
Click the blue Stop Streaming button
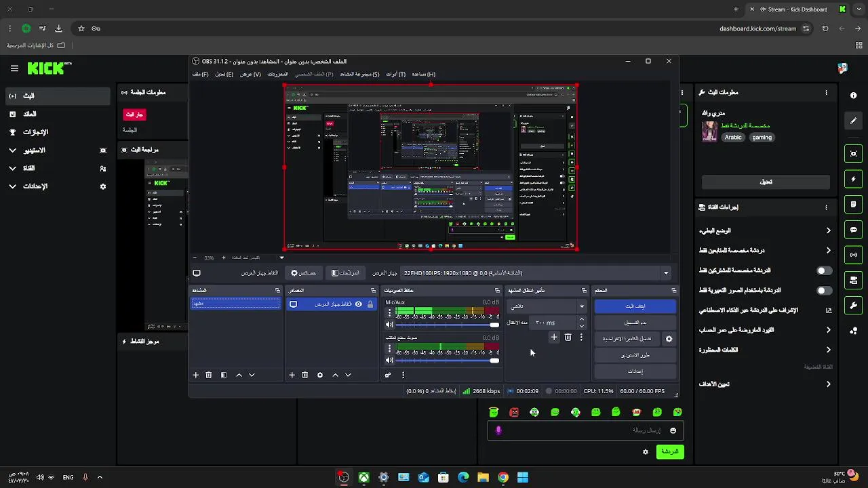pos(635,306)
